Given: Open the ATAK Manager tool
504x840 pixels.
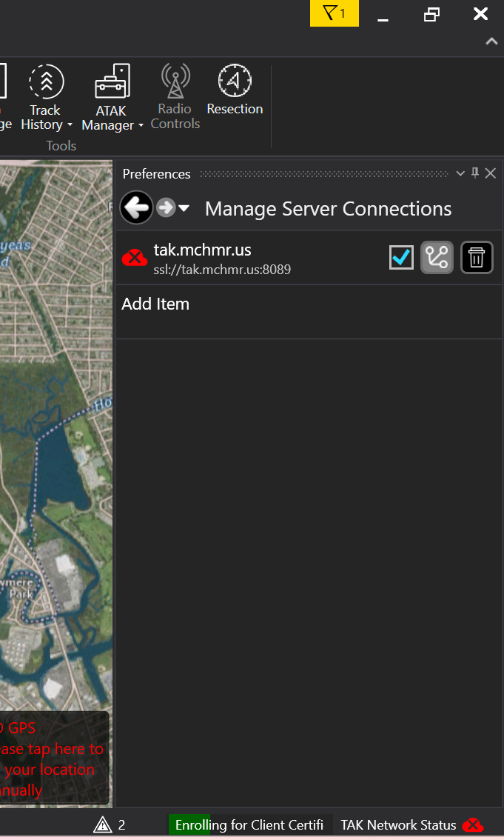Looking at the screenshot, I should tap(112, 98).
